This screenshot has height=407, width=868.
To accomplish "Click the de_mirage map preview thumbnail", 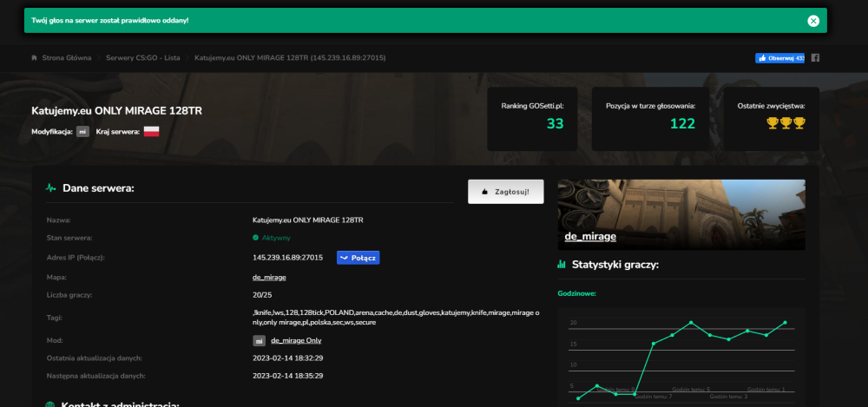I will coord(681,214).
